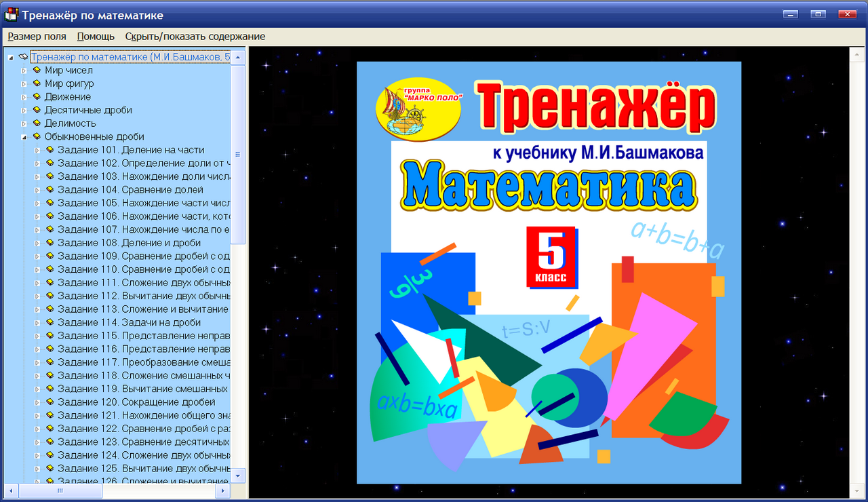Click the tree's vertical scrollbar thumb

click(x=238, y=155)
